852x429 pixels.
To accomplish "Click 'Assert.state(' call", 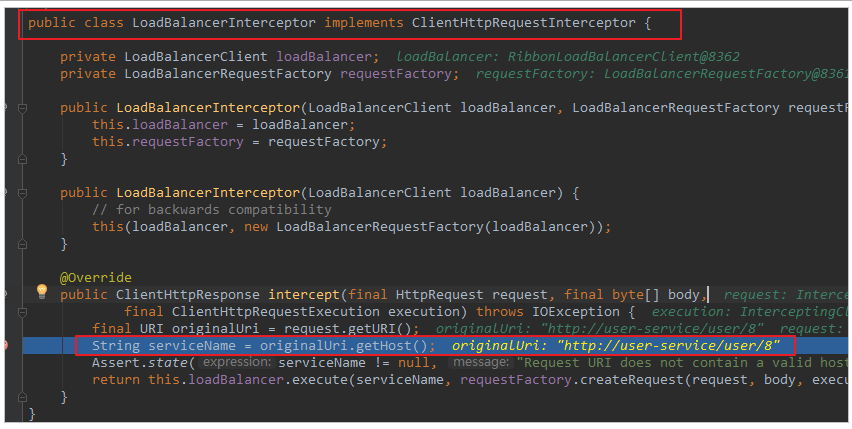I will (x=143, y=363).
